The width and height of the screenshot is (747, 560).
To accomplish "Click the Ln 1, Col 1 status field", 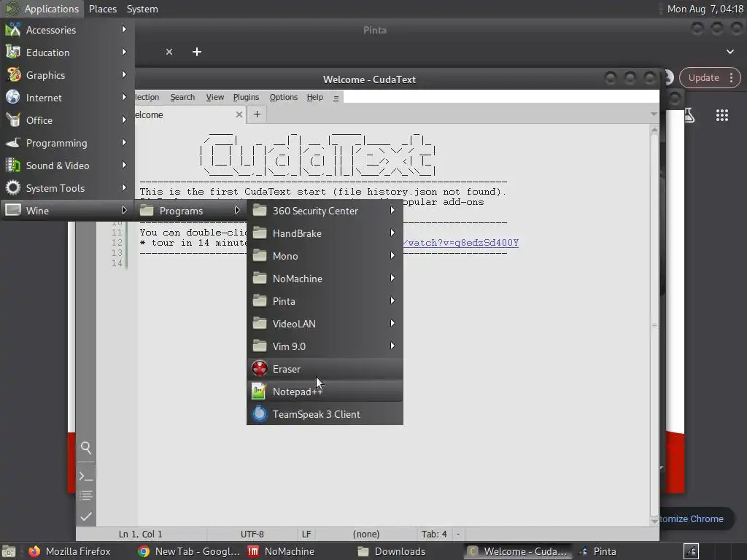I will 141,534.
